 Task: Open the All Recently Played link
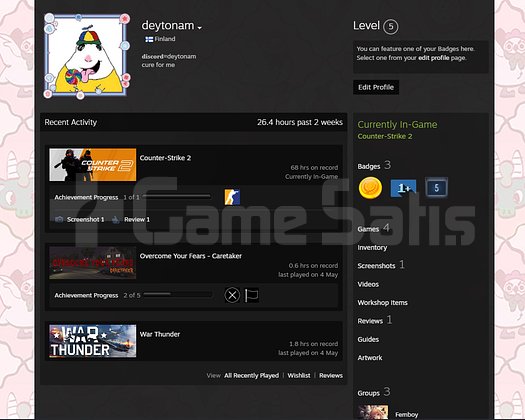pos(251,375)
